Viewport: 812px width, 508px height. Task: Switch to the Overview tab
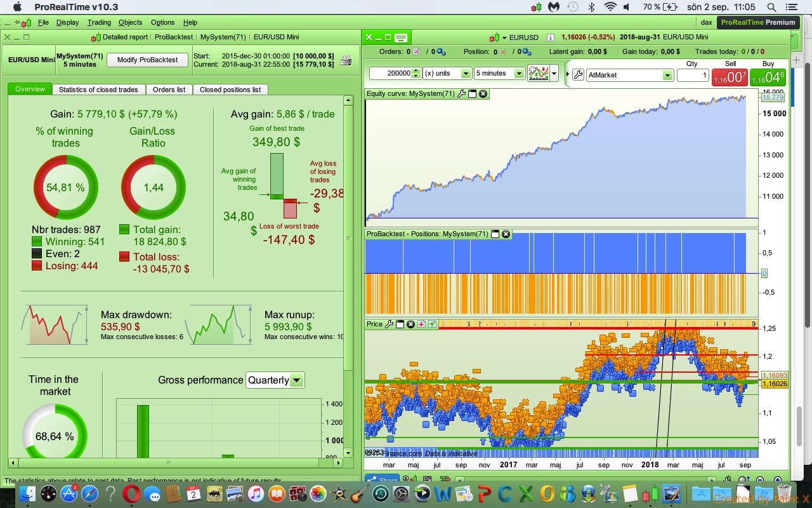tap(30, 90)
